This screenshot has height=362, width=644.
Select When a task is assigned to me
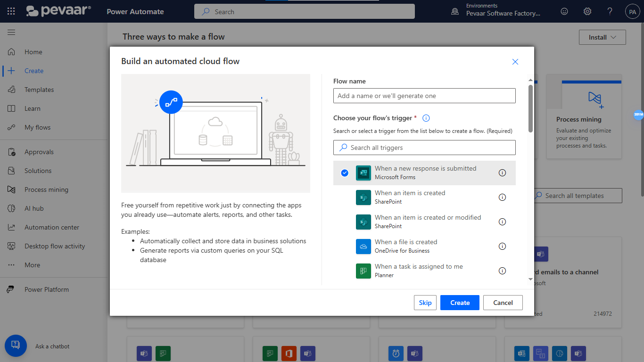click(x=424, y=271)
